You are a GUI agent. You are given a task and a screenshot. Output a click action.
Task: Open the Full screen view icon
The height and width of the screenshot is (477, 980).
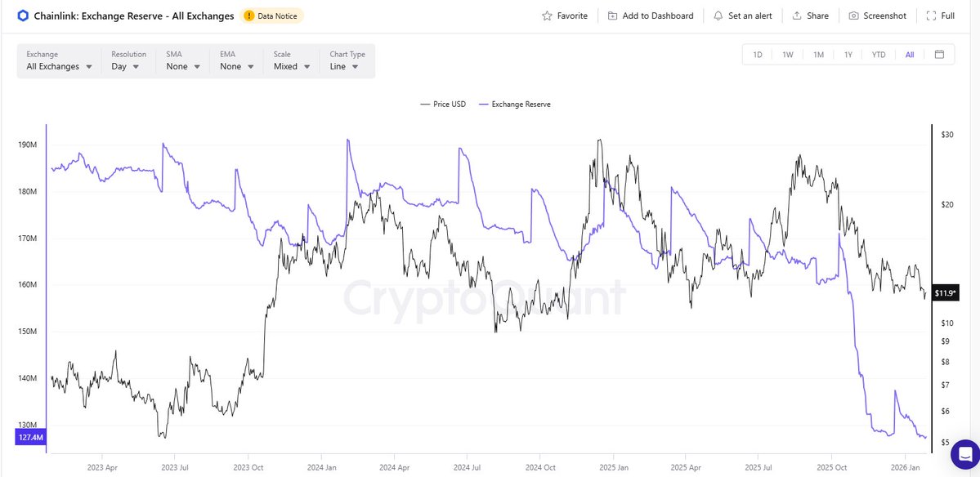coord(931,16)
